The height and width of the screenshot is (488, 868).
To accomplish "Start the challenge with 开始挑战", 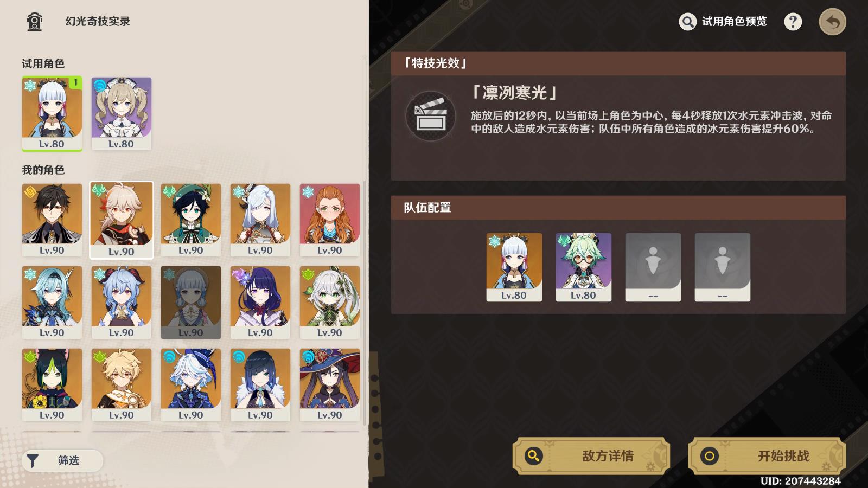I will (x=767, y=456).
